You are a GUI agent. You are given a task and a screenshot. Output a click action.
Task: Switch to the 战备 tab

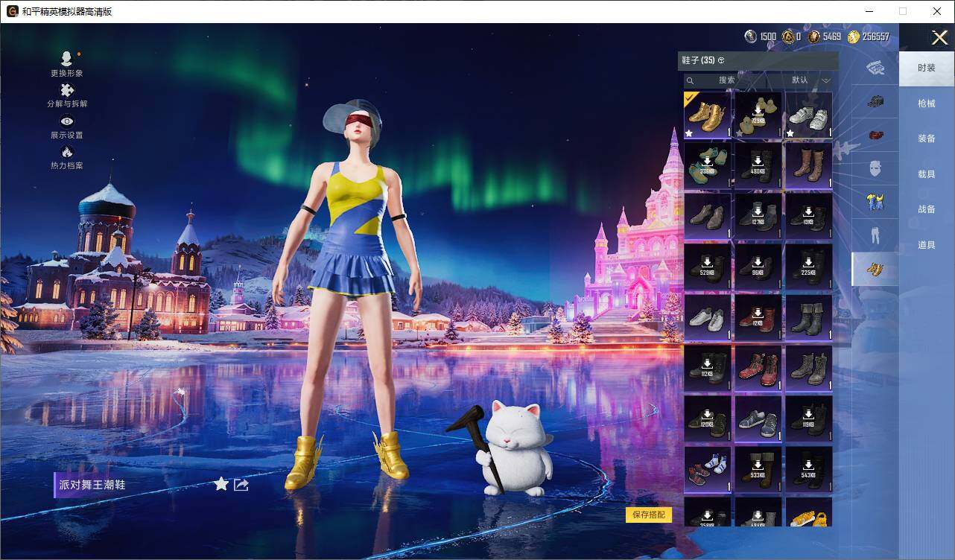click(927, 209)
